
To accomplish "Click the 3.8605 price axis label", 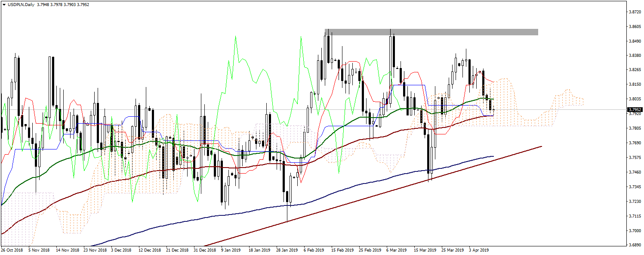I will tap(634, 26).
